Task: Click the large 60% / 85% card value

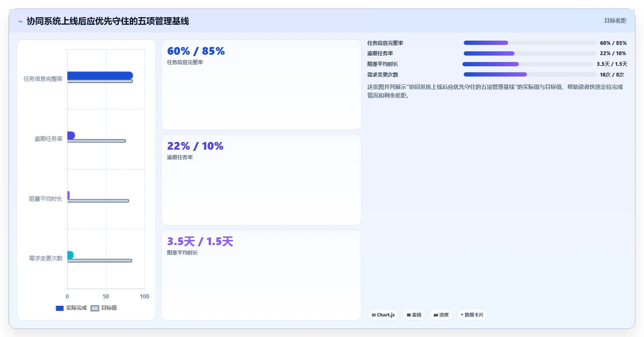Action: tap(196, 51)
